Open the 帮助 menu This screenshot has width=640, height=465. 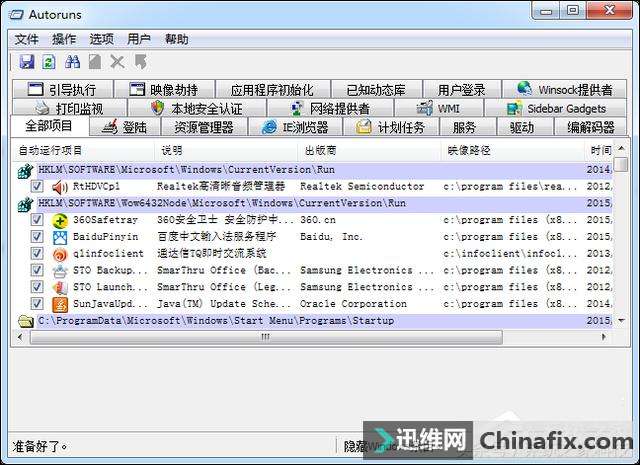(x=176, y=40)
